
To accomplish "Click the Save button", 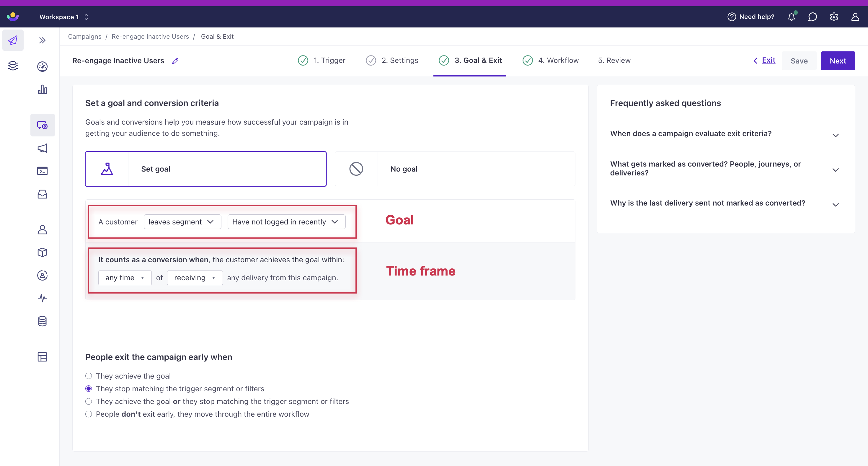I will 799,61.
